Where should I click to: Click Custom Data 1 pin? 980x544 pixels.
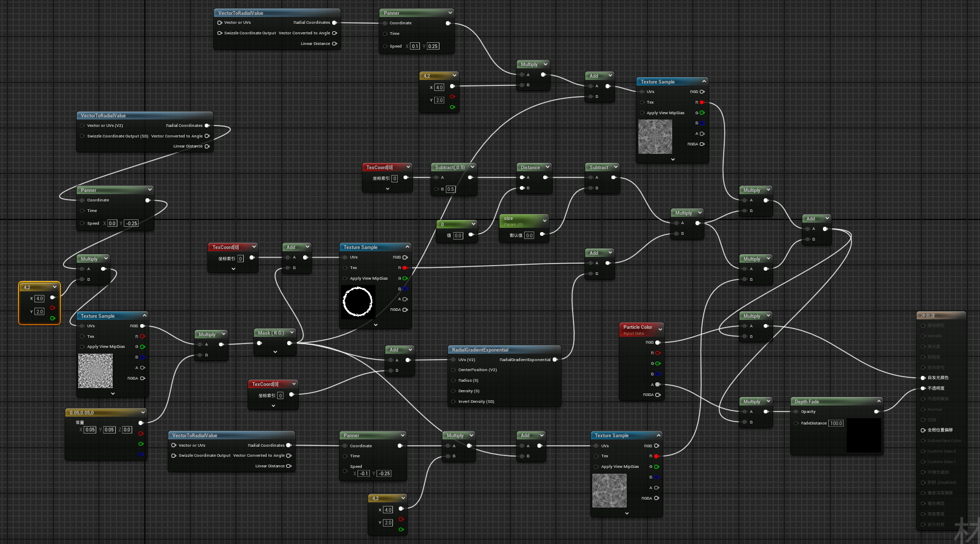(923, 462)
